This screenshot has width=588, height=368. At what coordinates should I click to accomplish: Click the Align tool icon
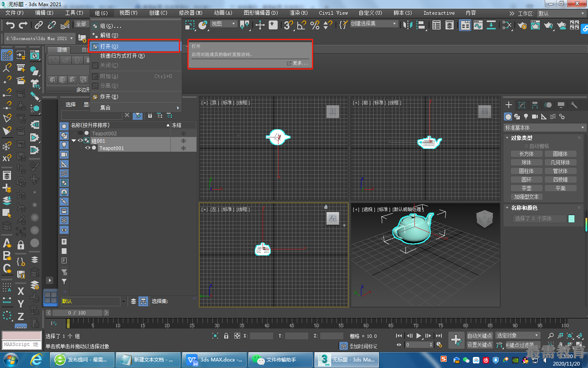click(x=421, y=25)
